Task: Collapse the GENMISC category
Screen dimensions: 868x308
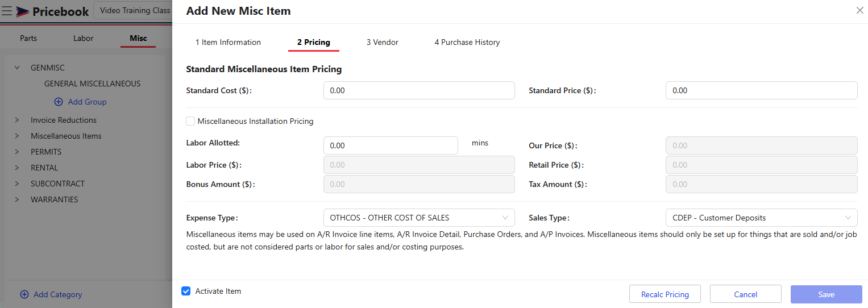Action: [x=17, y=68]
